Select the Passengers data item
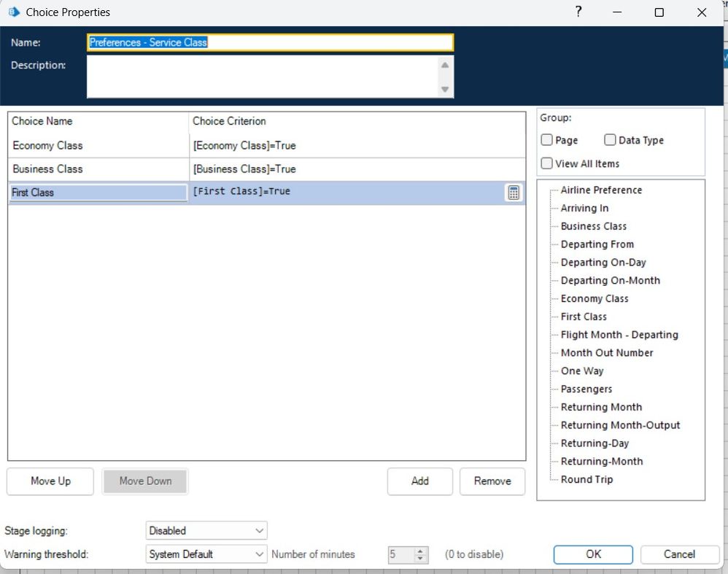 point(586,389)
